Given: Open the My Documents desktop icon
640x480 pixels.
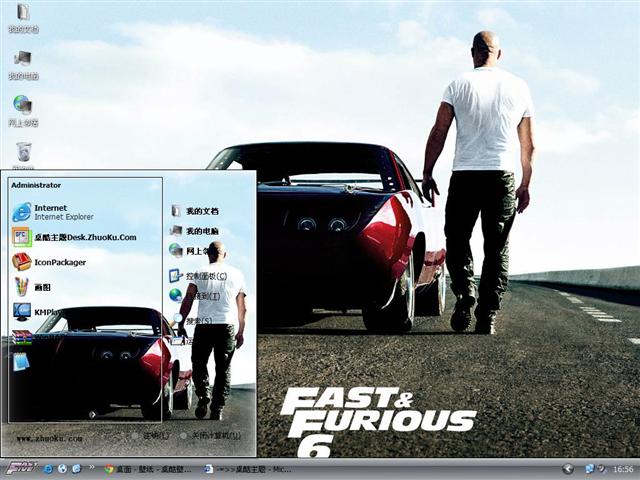Looking at the screenshot, I should (x=23, y=18).
